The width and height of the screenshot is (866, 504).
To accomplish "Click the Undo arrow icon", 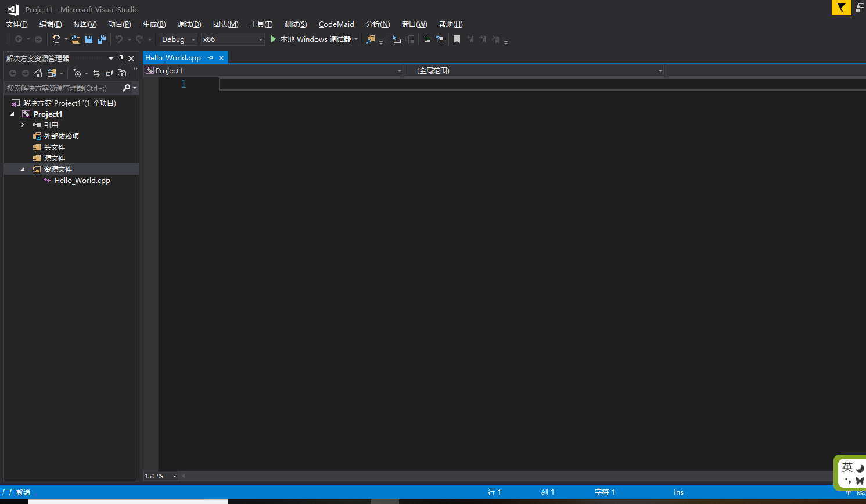I will pos(119,39).
